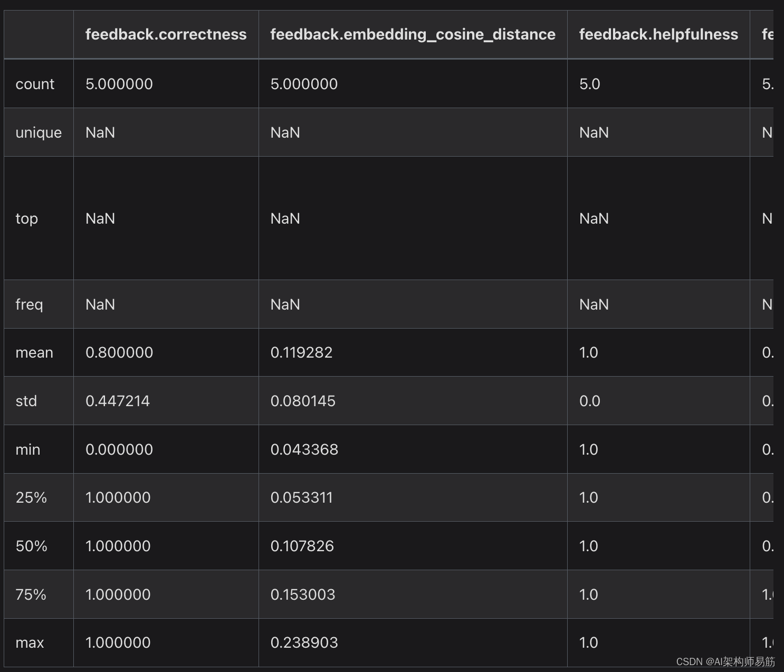
Task: Select the 75% percentile row label
Action: 31,594
